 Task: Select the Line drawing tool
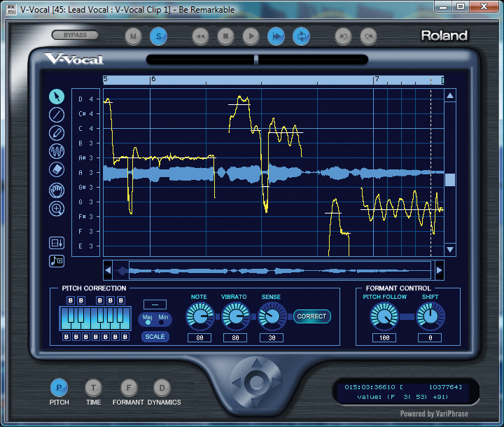click(x=57, y=115)
